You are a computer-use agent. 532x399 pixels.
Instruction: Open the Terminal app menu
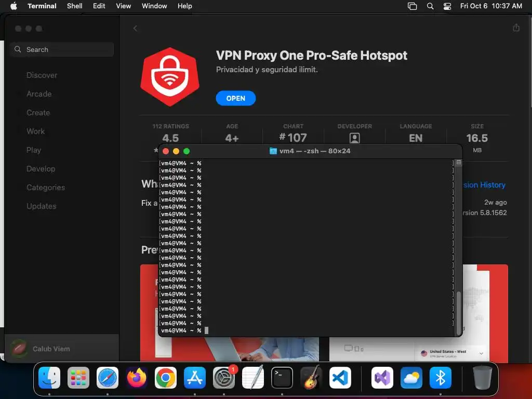pos(42,6)
